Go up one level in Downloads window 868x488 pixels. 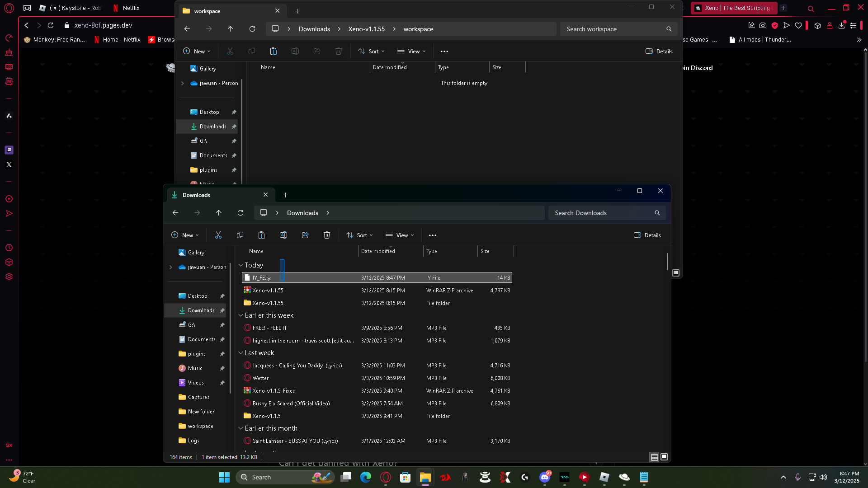point(219,213)
